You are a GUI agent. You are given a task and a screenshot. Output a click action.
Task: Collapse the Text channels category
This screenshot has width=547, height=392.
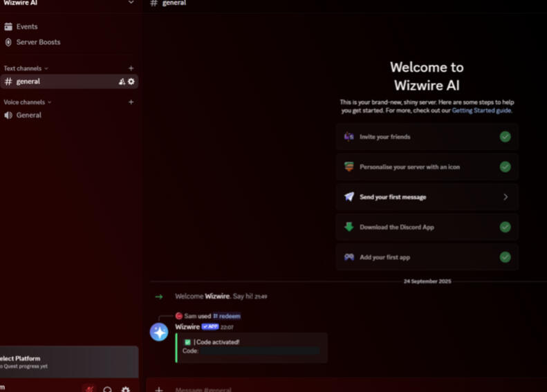[x=26, y=68]
